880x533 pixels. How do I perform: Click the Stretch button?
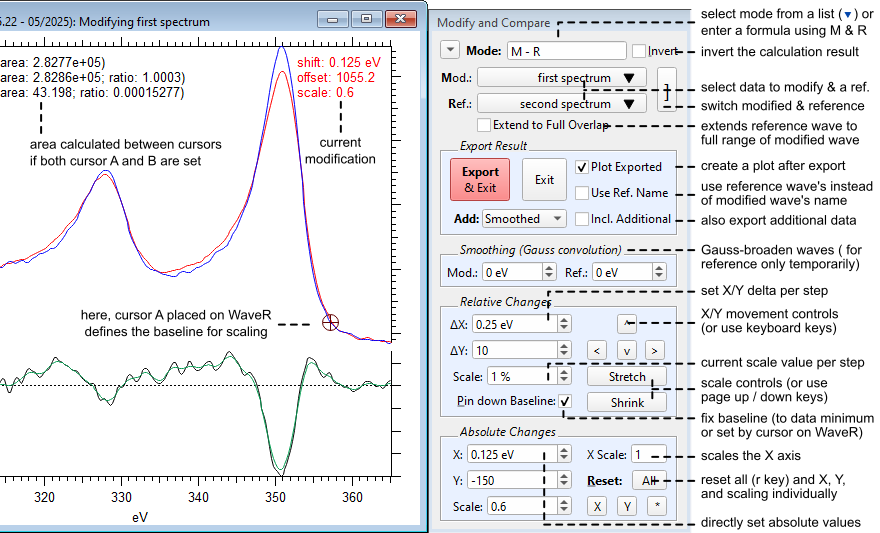(x=627, y=376)
